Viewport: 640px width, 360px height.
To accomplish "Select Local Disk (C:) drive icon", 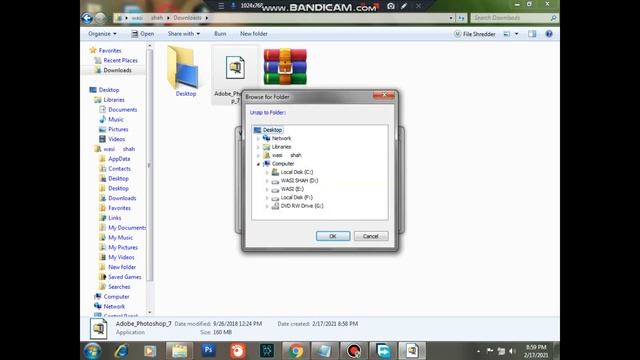I will 276,172.
